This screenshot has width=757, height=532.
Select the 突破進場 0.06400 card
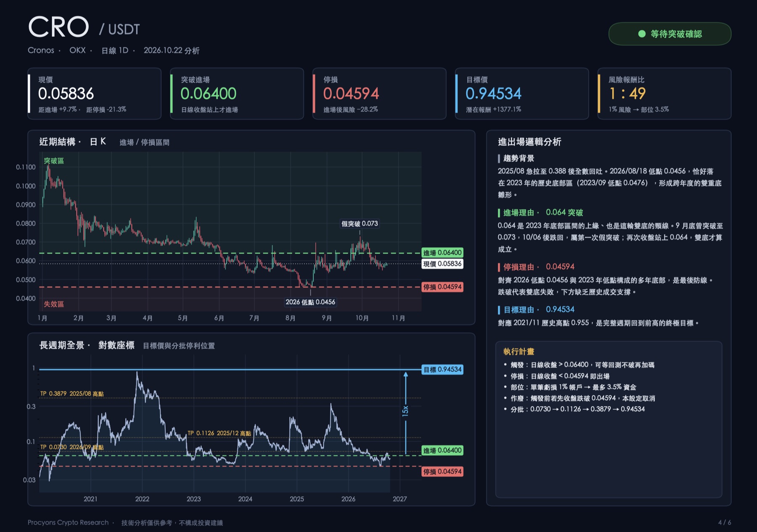click(x=237, y=94)
